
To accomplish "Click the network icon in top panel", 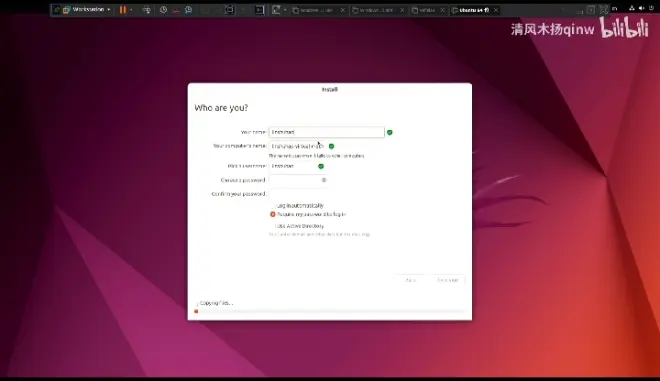I will coord(631,8).
